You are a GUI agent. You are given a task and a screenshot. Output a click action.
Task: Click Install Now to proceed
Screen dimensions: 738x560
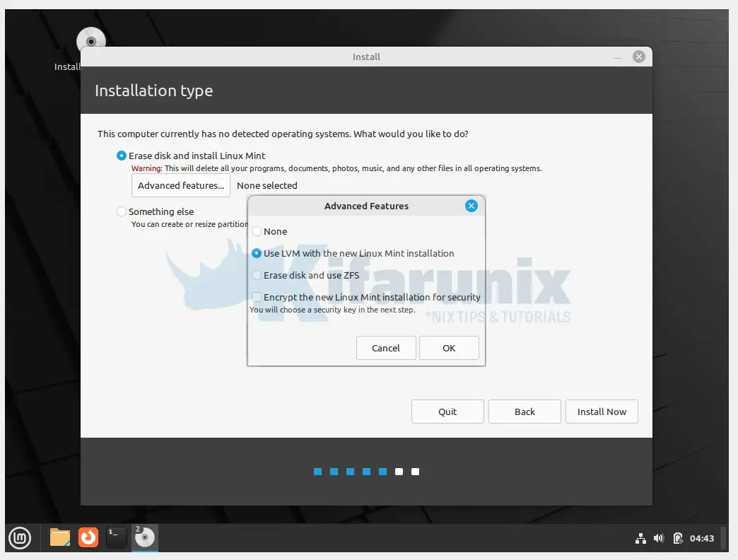pyautogui.click(x=602, y=412)
